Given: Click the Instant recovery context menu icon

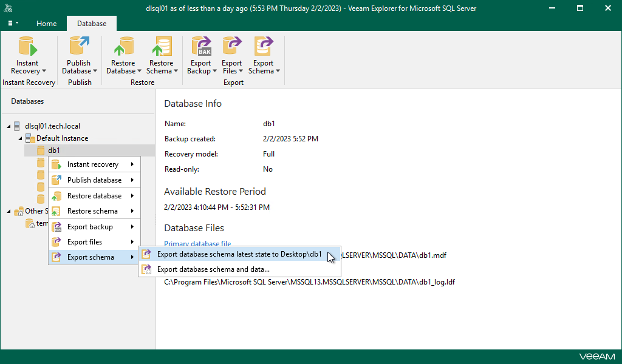Looking at the screenshot, I should pos(56,164).
